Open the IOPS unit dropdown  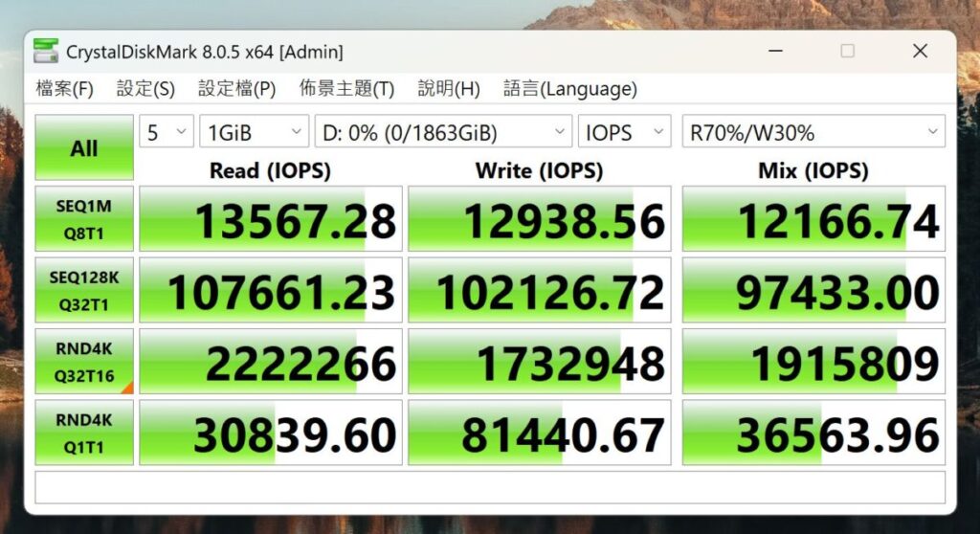624,132
